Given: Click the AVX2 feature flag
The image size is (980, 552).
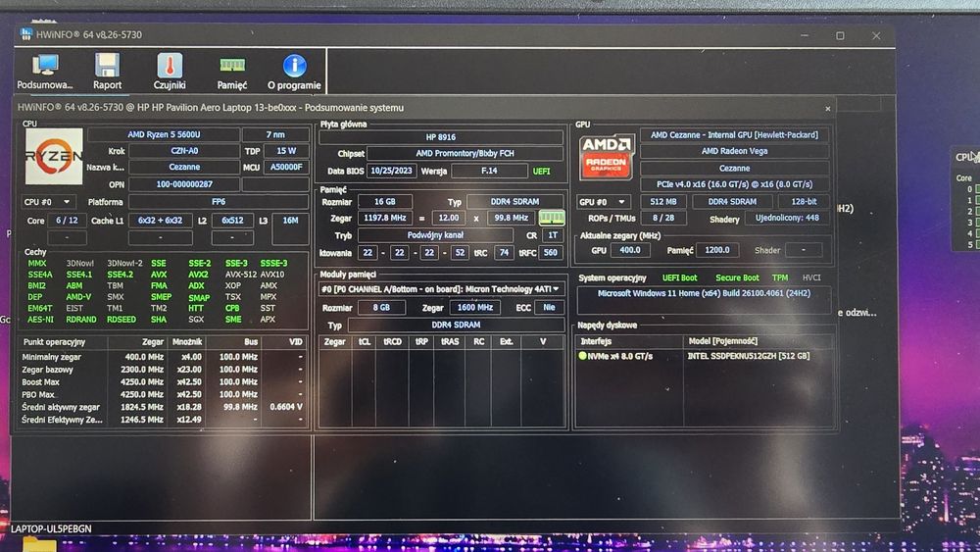Looking at the screenshot, I should pos(198,275).
